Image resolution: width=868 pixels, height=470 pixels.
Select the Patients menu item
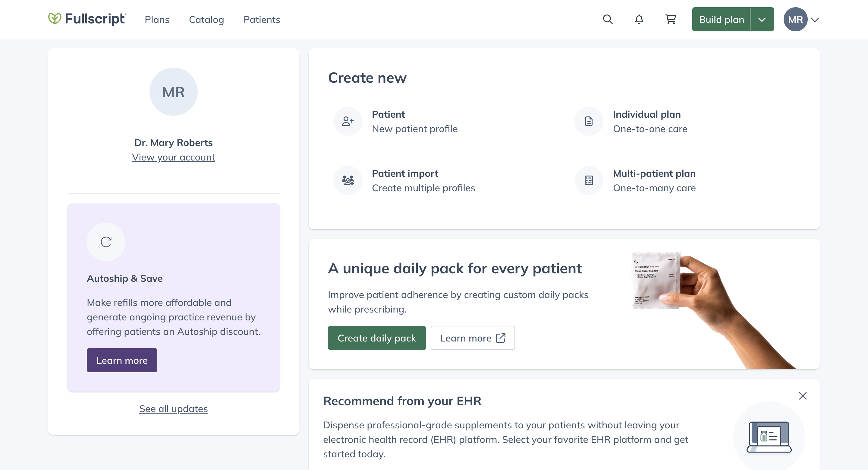[262, 19]
